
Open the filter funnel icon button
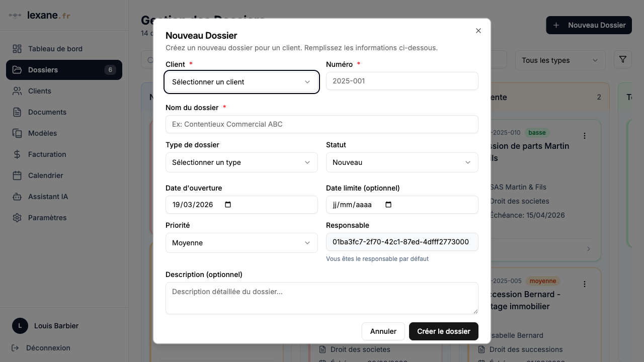tap(623, 60)
